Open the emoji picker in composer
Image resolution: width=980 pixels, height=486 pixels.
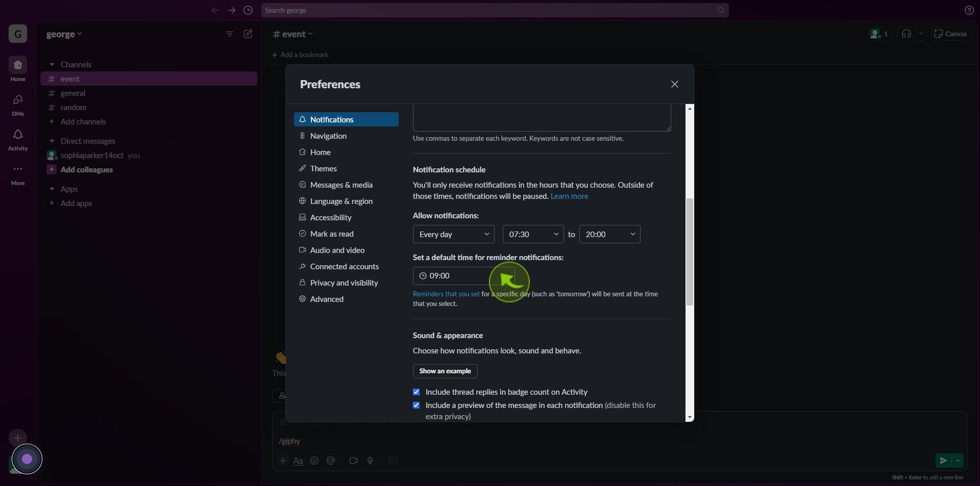[314, 461]
